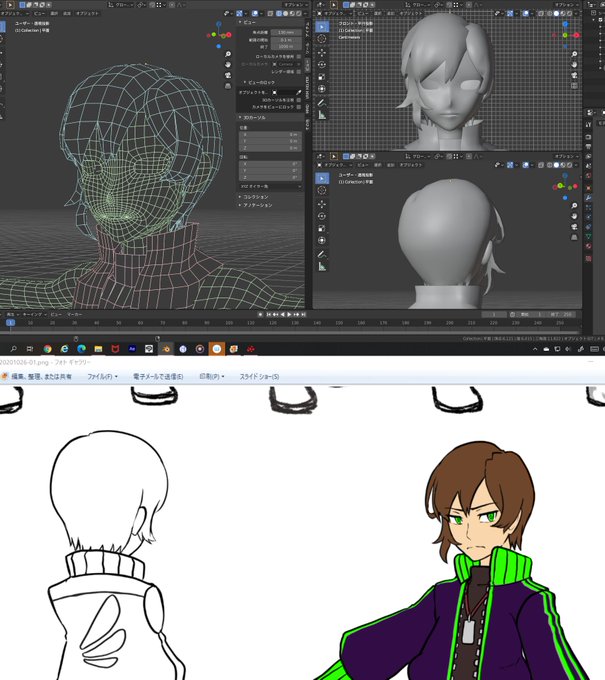Click スライド ショー(S) in Photo Gallery
Viewport: 605px width, 680px height.
[259, 376]
